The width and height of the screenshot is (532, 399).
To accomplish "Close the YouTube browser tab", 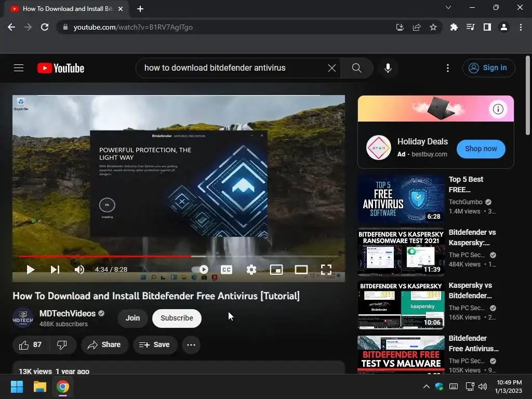I will pos(121,9).
